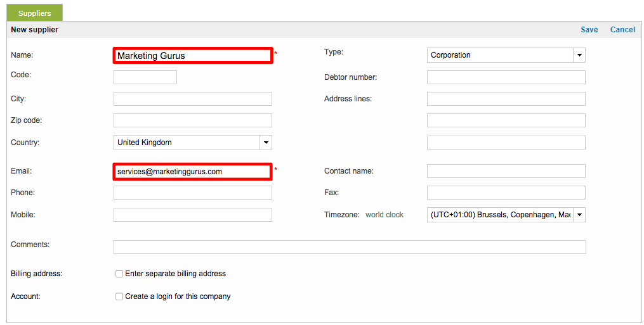This screenshot has height=325, width=644.
Task: Expand the Timezone dropdown
Action: point(579,215)
